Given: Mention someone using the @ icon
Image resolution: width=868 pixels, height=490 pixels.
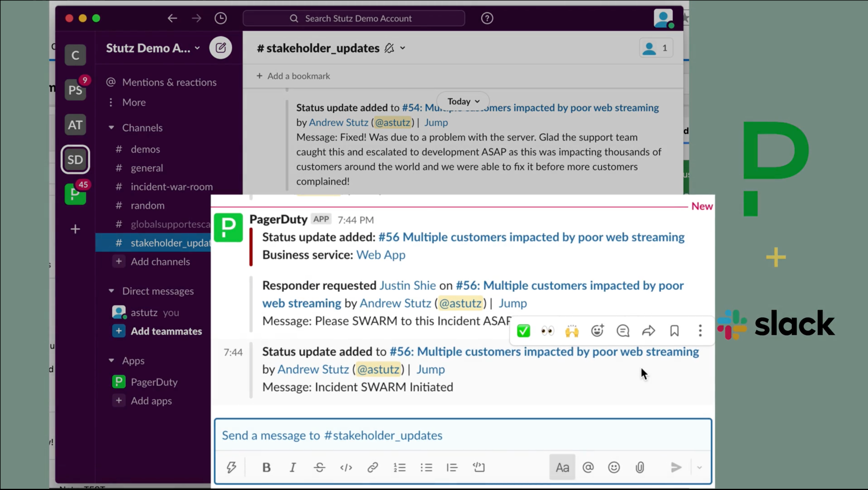Looking at the screenshot, I should tap(588, 467).
